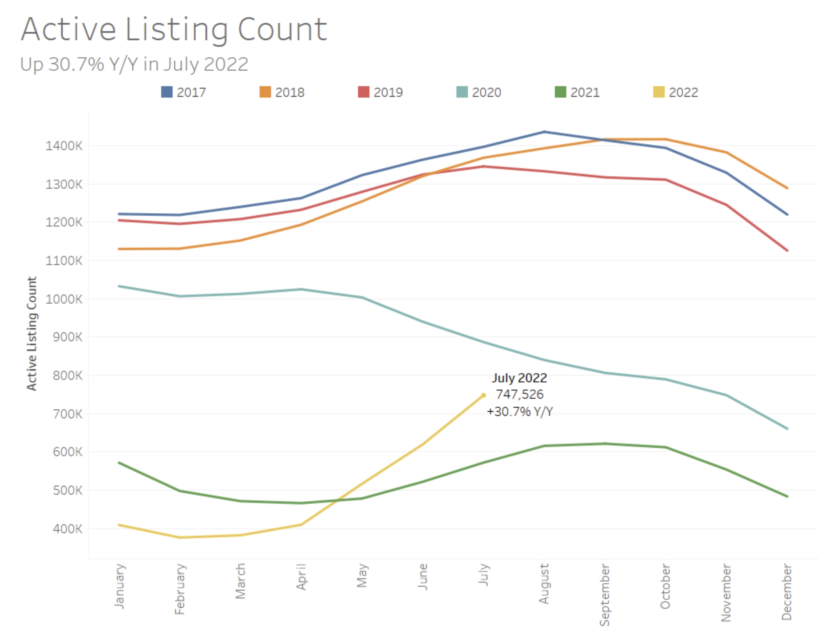Click the July 2022 annotation label
Viewport: 830px width, 644px height.
click(519, 378)
